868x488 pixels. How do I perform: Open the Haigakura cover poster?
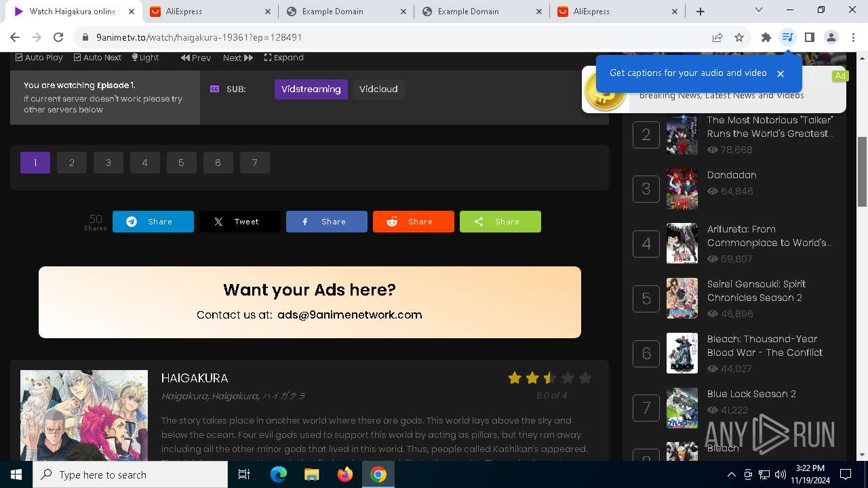point(84,415)
